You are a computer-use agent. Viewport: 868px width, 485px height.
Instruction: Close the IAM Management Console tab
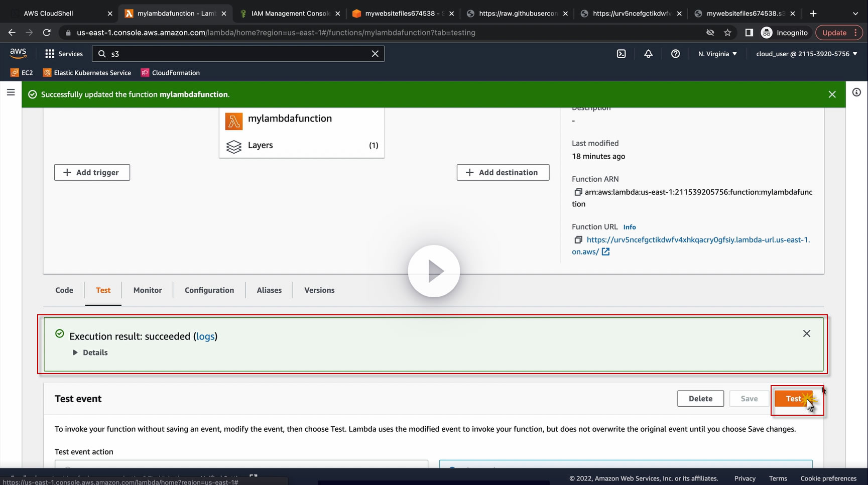click(x=337, y=14)
